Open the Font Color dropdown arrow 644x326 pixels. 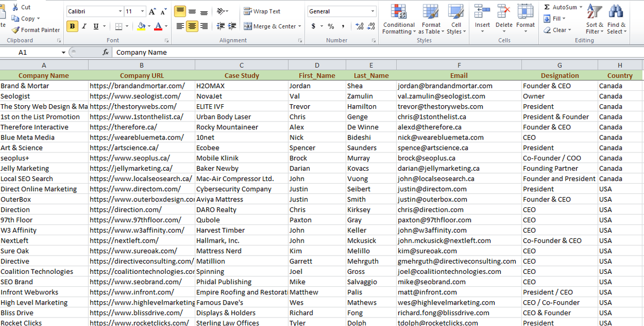coord(165,26)
